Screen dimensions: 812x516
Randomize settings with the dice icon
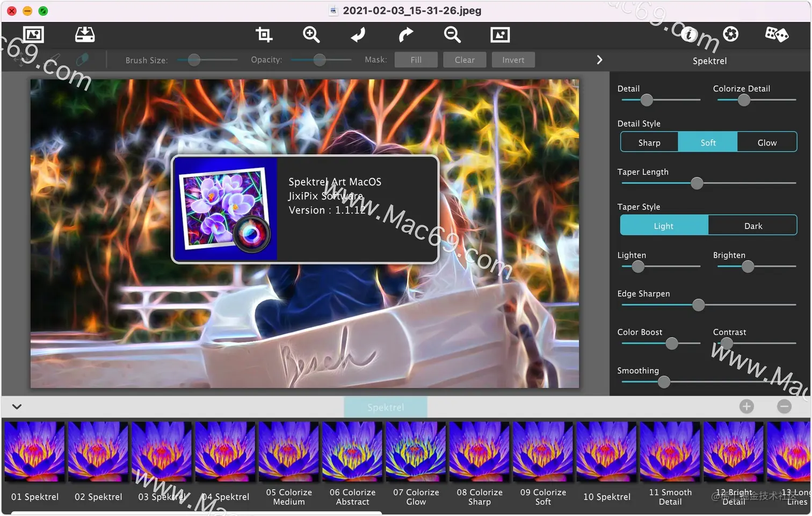777,34
